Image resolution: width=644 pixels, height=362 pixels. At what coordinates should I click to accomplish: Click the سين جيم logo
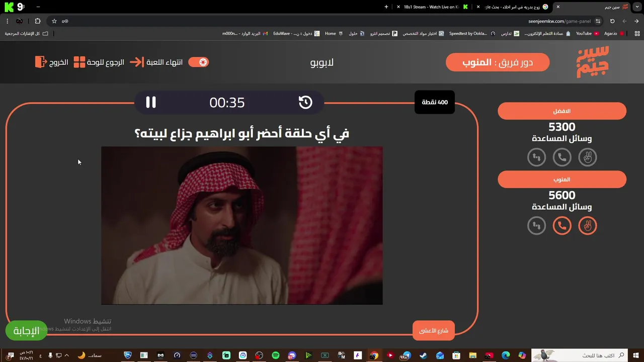point(592,62)
